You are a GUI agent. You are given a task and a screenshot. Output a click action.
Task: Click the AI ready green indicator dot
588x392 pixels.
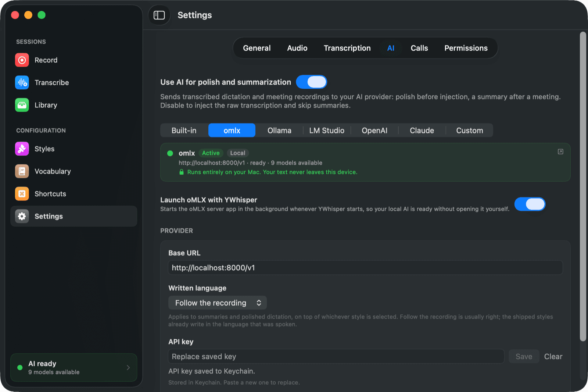tap(20, 367)
